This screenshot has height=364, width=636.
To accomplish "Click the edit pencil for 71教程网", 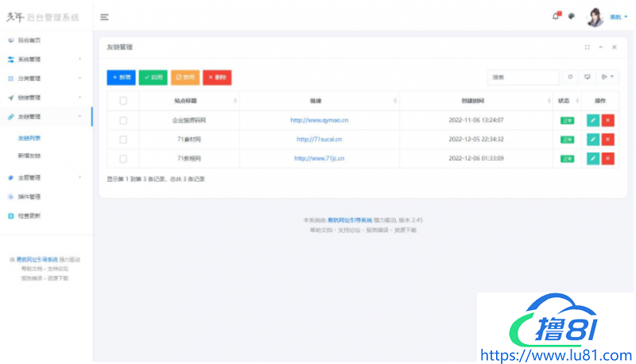I will point(593,158).
